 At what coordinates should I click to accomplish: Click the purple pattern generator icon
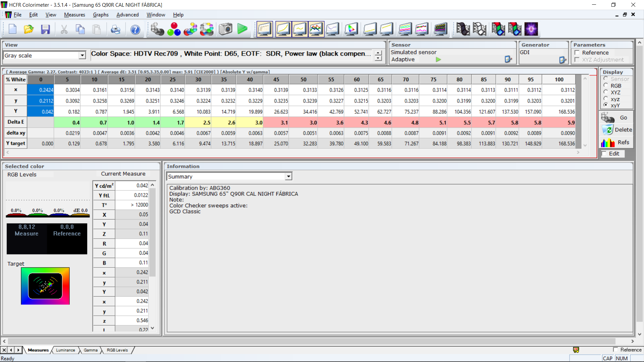pos(531,29)
